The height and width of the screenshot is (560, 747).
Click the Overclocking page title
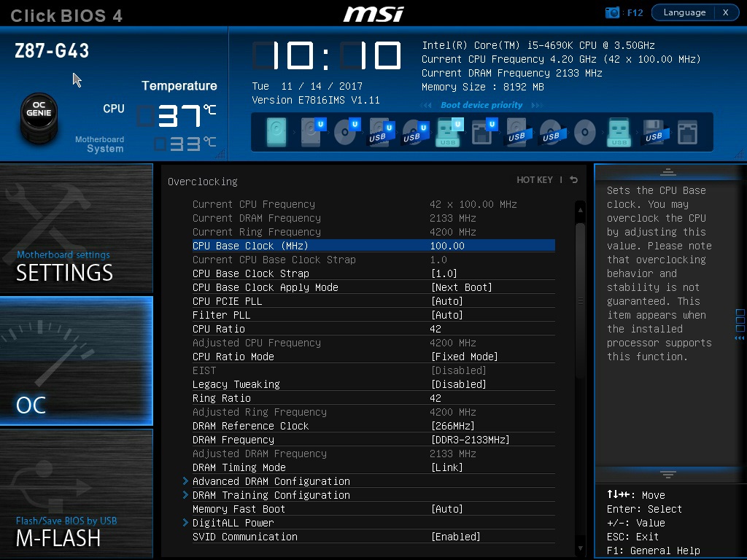[203, 182]
